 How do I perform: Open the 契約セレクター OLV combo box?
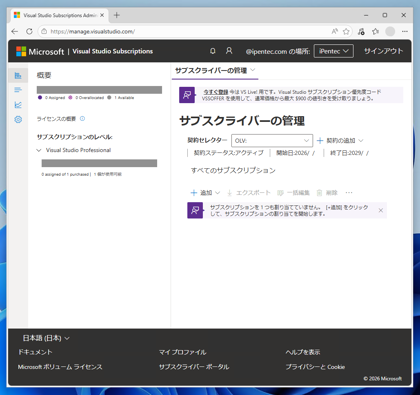tap(272, 140)
